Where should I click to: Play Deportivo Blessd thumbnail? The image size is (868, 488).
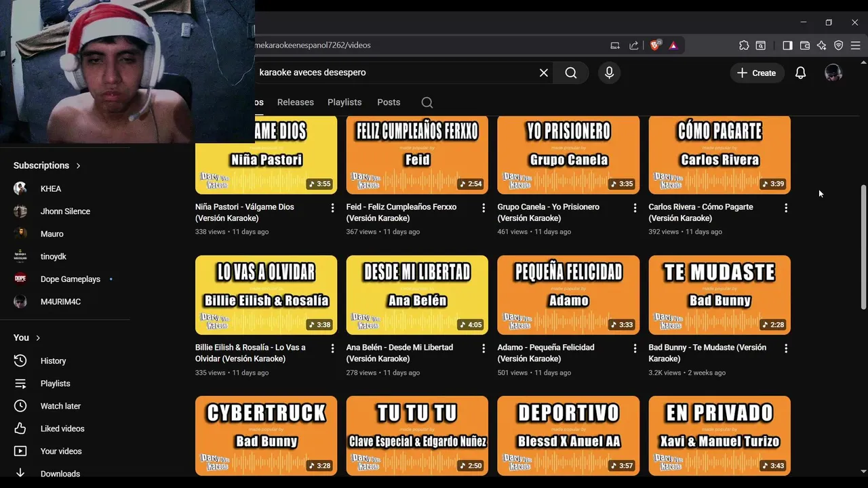click(x=568, y=436)
